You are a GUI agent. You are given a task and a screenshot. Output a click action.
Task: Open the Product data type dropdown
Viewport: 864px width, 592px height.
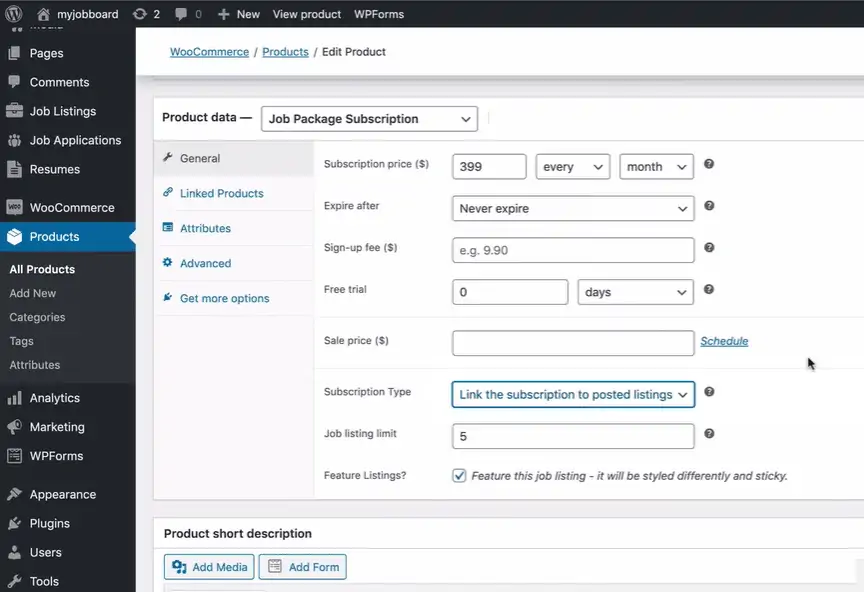[x=369, y=119]
